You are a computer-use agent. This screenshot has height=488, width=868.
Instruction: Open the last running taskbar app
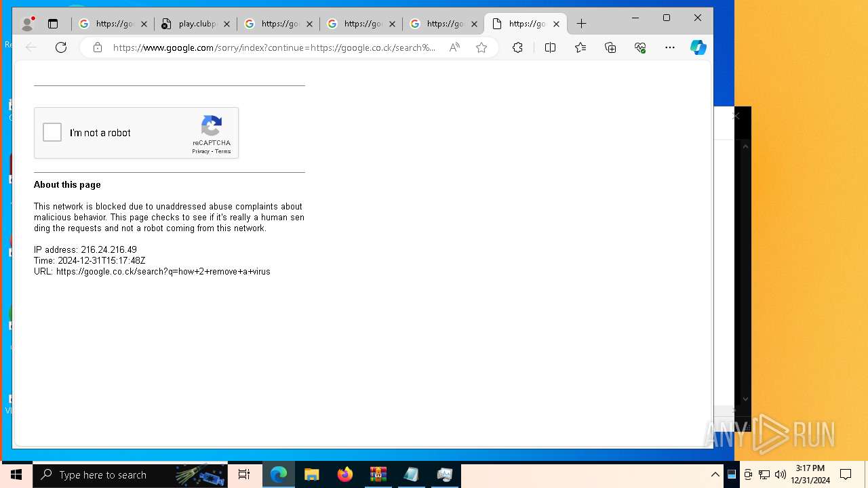pyautogui.click(x=445, y=474)
